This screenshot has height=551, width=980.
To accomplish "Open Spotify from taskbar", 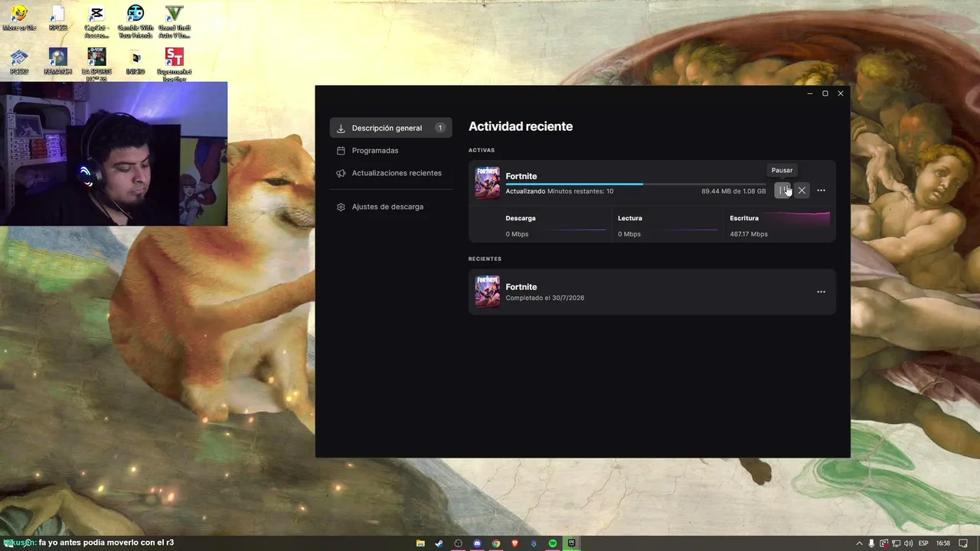I will click(x=553, y=543).
